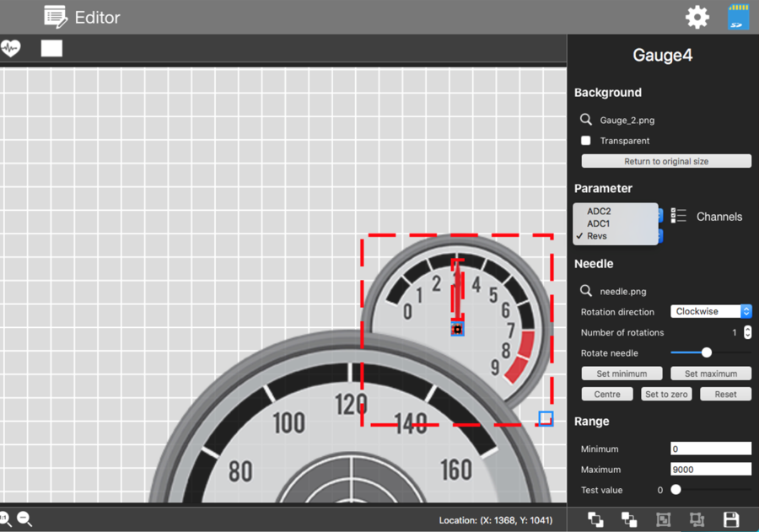The height and width of the screenshot is (532, 759).
Task: Zoom out with the minus magnifier
Action: click(24, 519)
